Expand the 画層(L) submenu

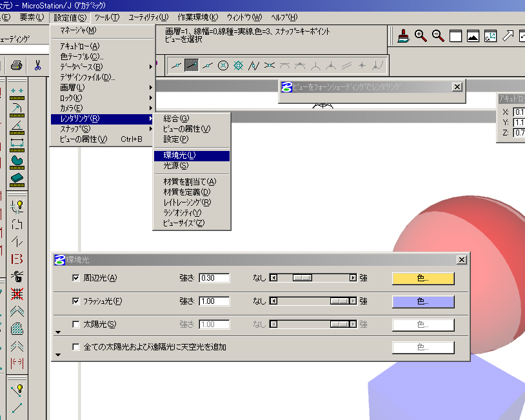tap(102, 88)
